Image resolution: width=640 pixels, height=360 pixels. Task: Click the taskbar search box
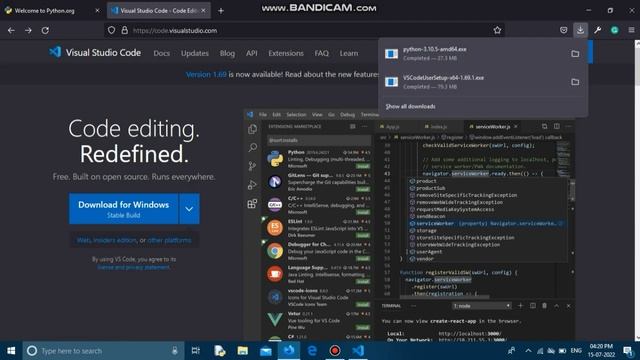tap(104, 351)
